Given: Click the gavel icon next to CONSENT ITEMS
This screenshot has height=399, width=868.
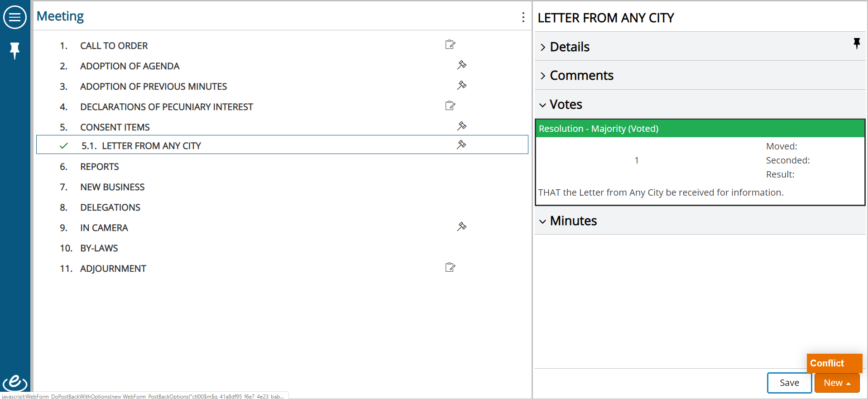Looking at the screenshot, I should (461, 126).
